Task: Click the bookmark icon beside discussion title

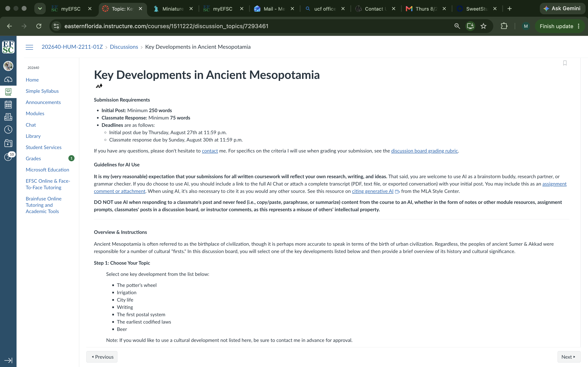Action: point(565,63)
